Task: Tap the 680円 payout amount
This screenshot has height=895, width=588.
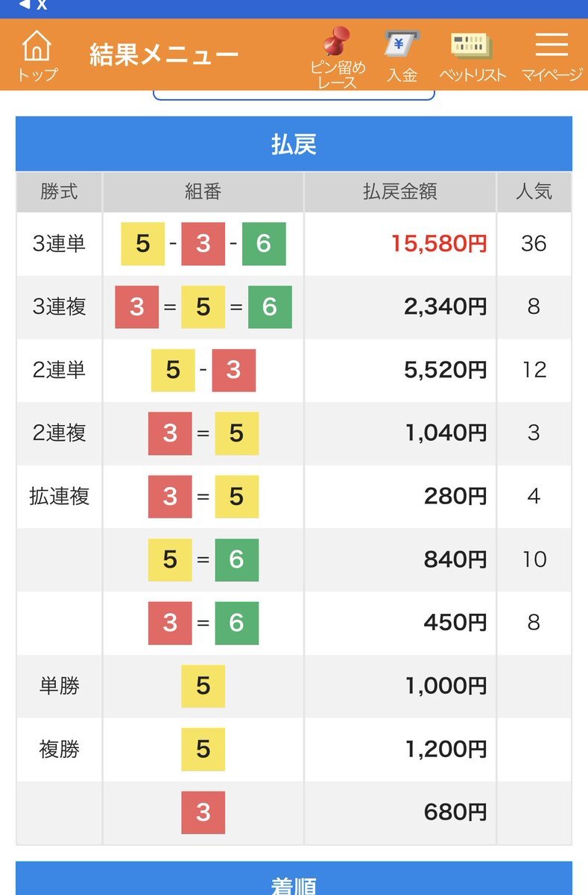Action: point(455,812)
